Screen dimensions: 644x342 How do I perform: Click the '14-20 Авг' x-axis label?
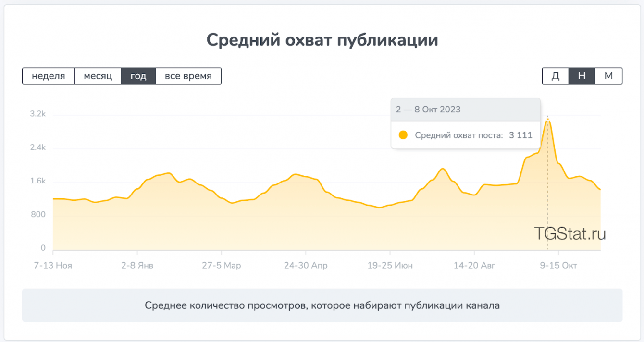[x=474, y=265]
